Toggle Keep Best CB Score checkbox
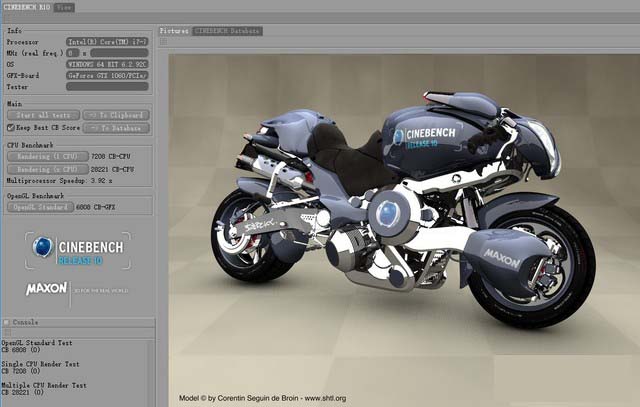 click(11, 128)
